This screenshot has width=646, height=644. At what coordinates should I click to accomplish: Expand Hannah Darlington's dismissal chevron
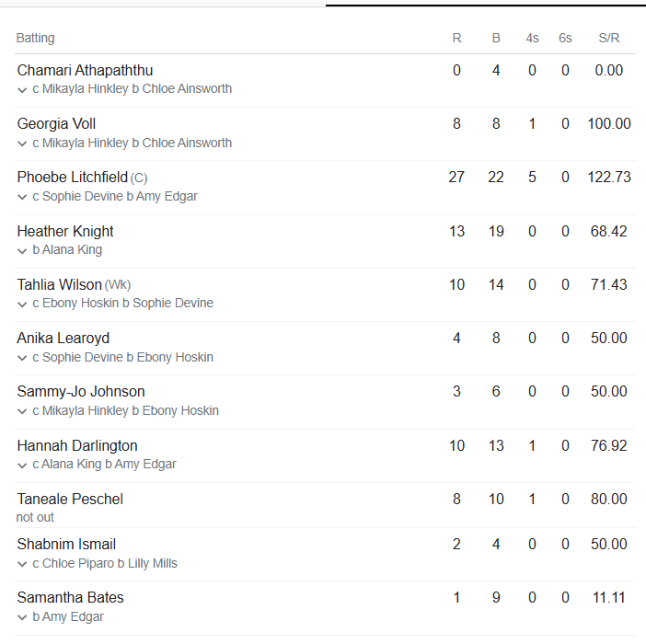click(x=22, y=465)
